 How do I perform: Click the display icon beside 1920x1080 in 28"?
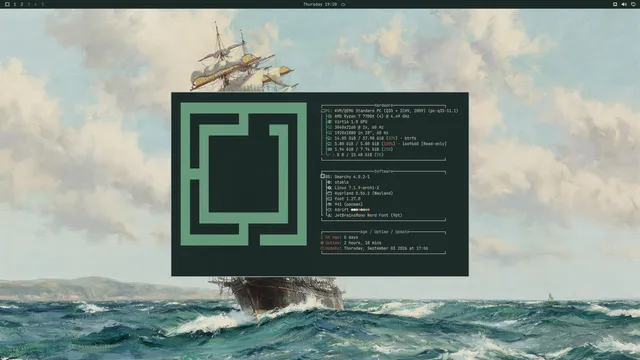coord(330,133)
